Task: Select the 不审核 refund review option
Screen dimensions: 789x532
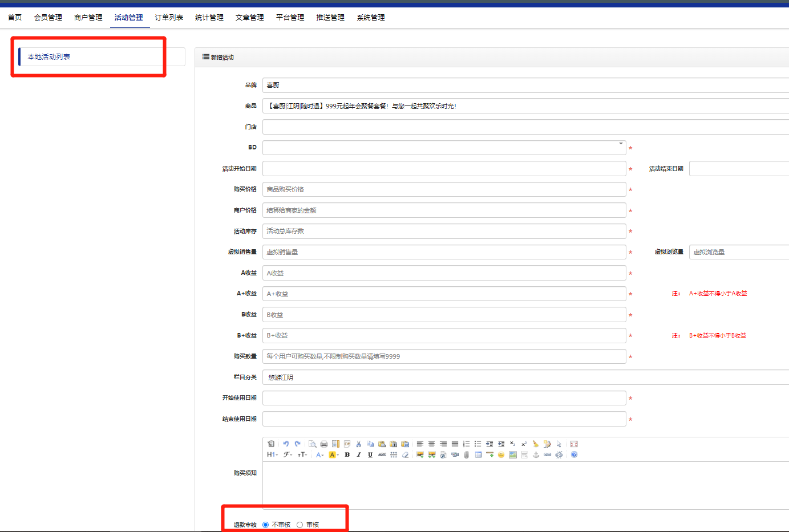Action: point(265,525)
